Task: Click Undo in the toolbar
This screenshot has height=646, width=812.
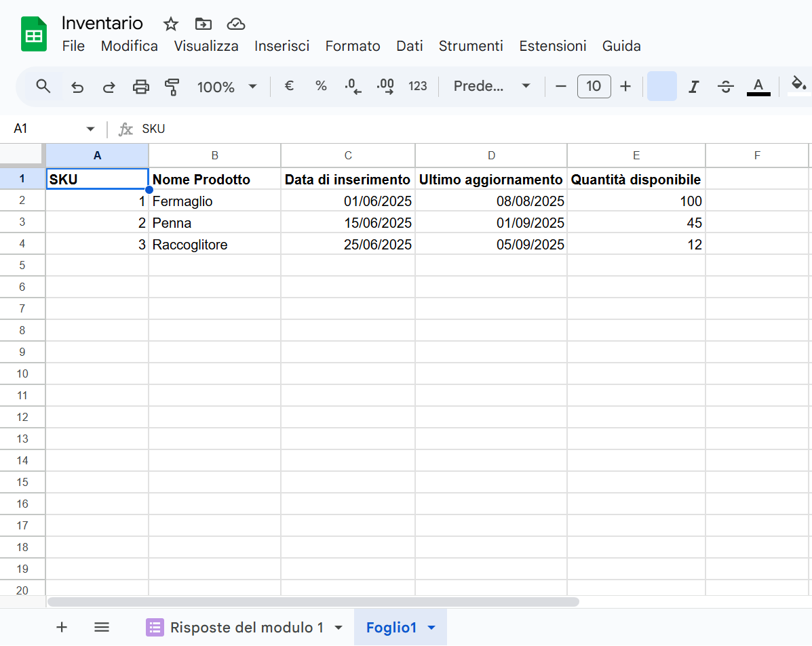Action: point(77,87)
